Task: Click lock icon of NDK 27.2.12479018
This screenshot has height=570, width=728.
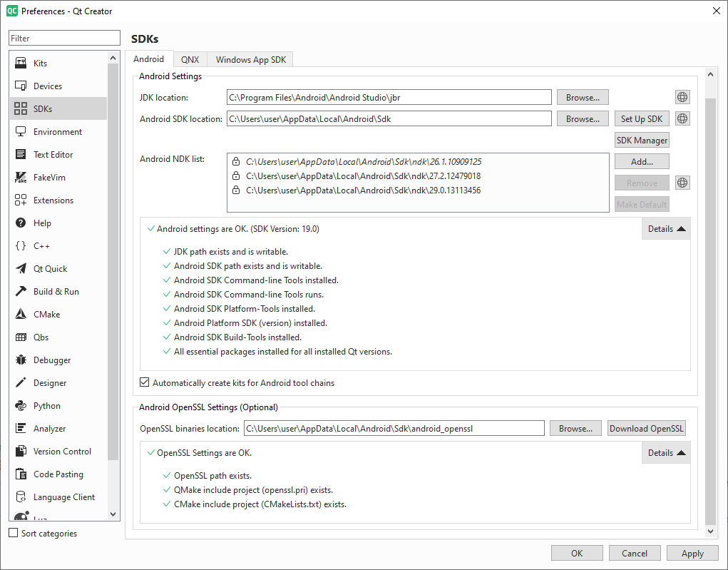Action: [236, 176]
